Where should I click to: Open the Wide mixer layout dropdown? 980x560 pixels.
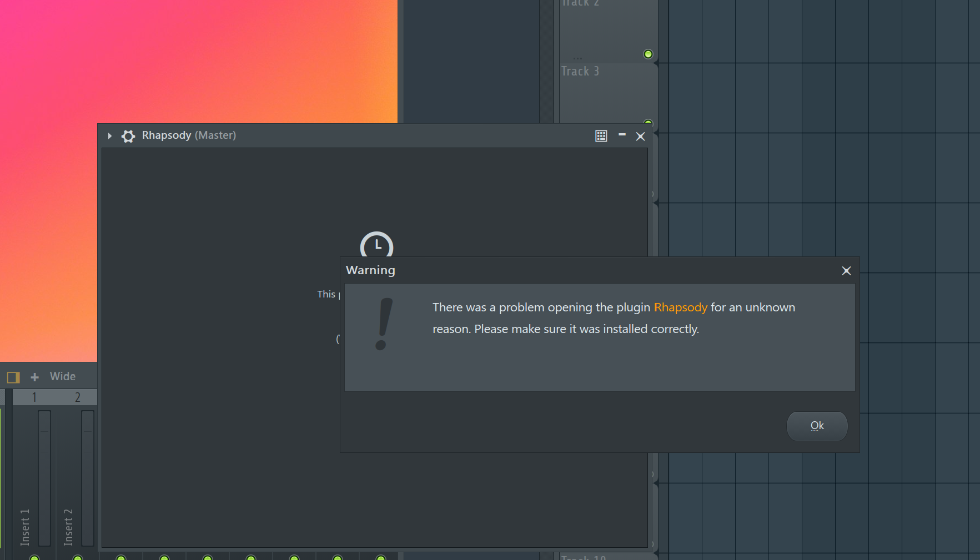pos(63,376)
